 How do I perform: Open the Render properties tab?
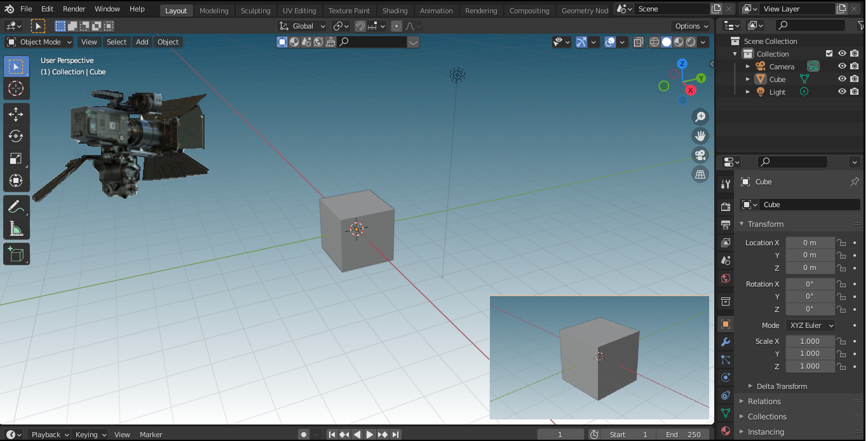pos(726,207)
